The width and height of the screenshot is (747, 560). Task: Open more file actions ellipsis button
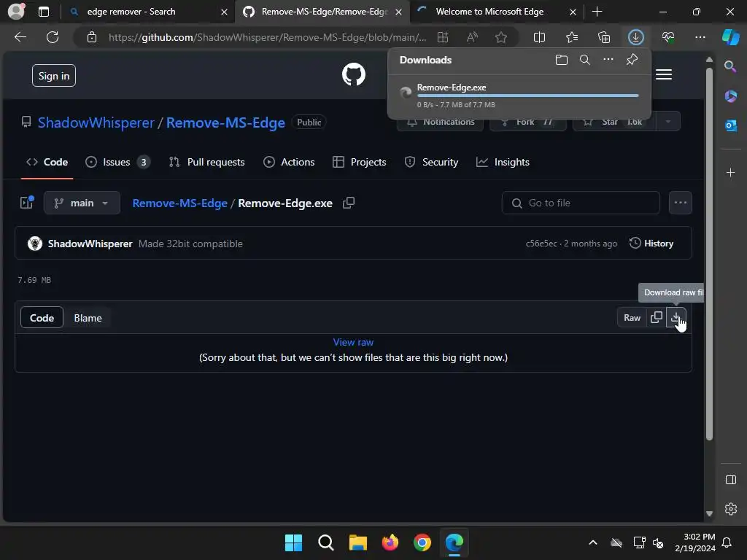(x=681, y=203)
